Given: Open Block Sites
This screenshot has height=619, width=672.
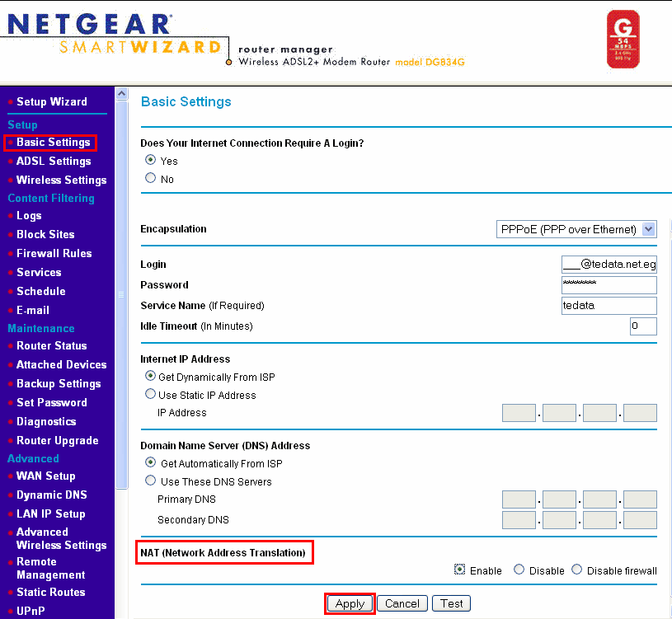Looking at the screenshot, I should click(45, 234).
